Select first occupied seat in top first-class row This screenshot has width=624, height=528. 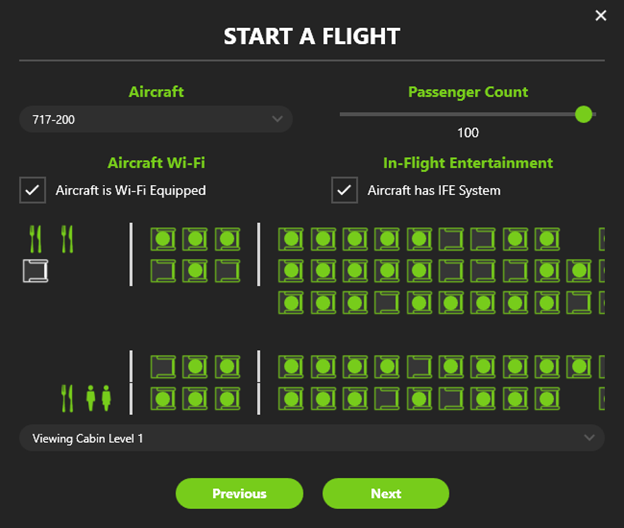pyautogui.click(x=163, y=239)
